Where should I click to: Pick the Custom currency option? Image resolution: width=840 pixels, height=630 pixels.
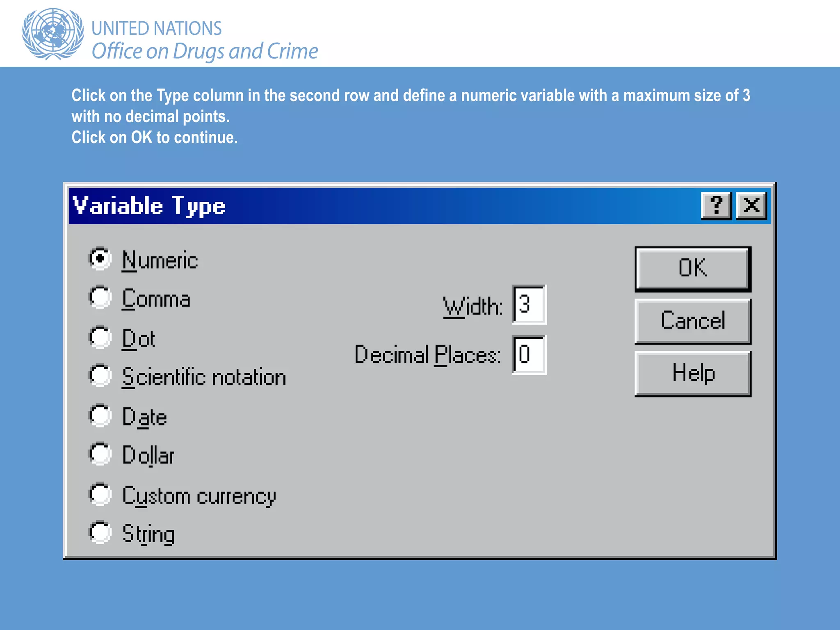tap(100, 494)
